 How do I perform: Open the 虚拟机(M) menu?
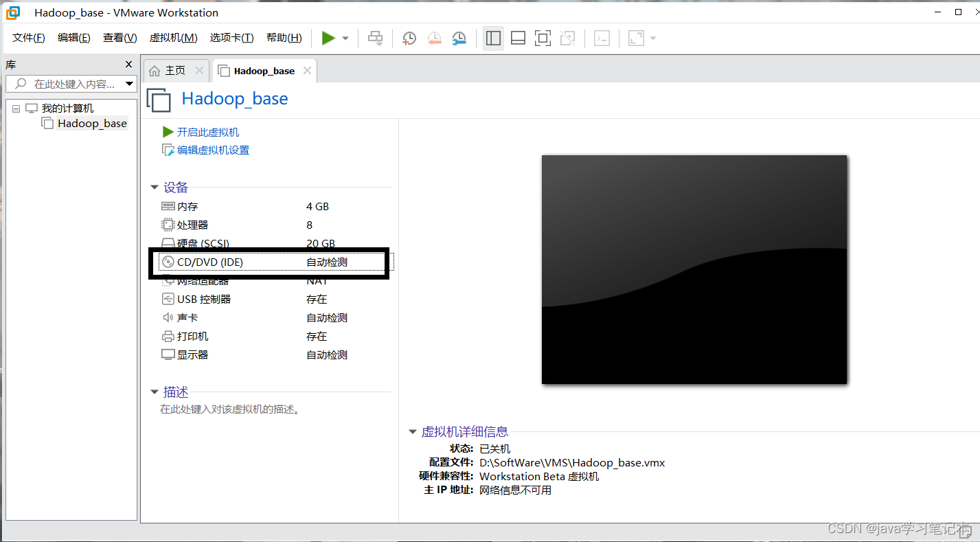174,38
